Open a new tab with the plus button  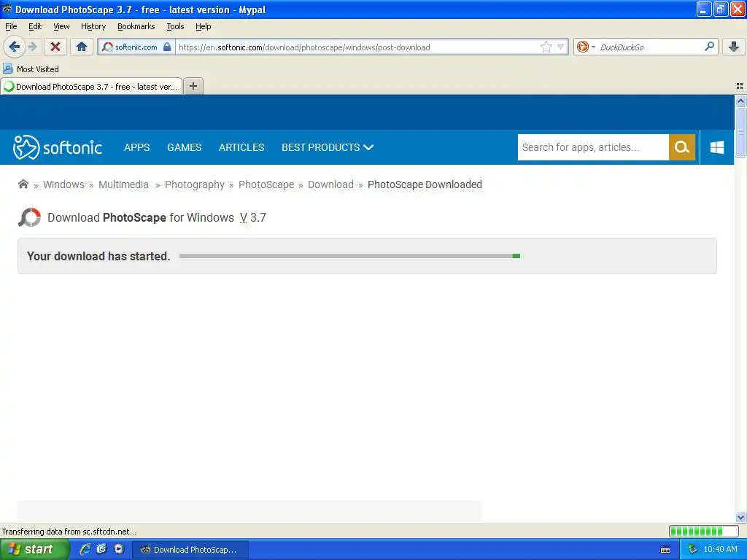coord(193,86)
